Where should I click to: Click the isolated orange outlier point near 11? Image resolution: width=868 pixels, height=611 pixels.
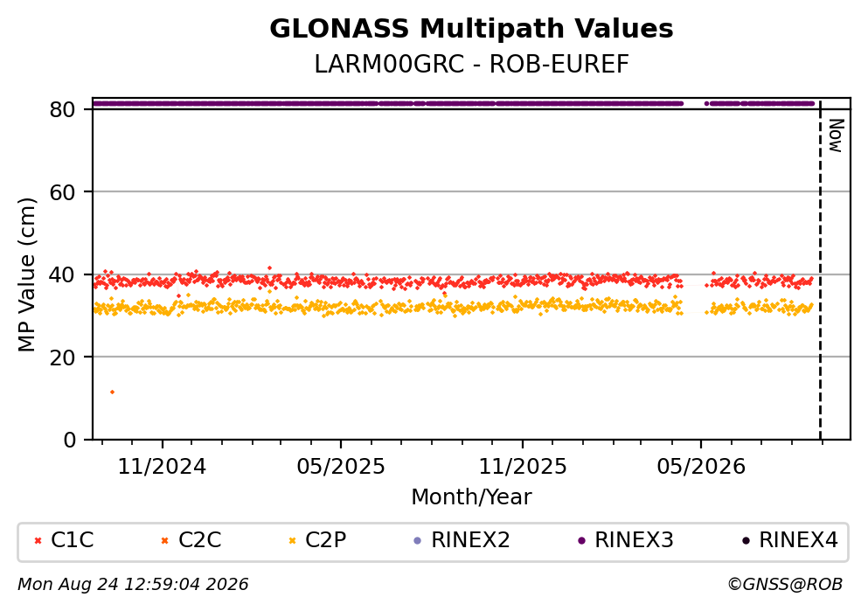(x=113, y=392)
